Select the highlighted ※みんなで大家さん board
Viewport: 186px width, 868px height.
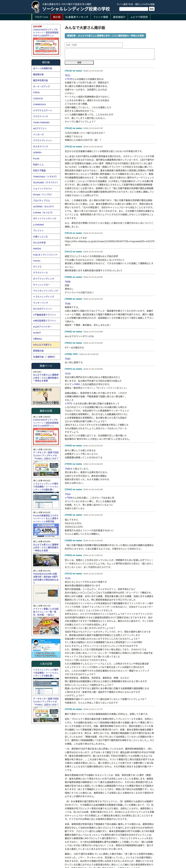pos(46,345)
